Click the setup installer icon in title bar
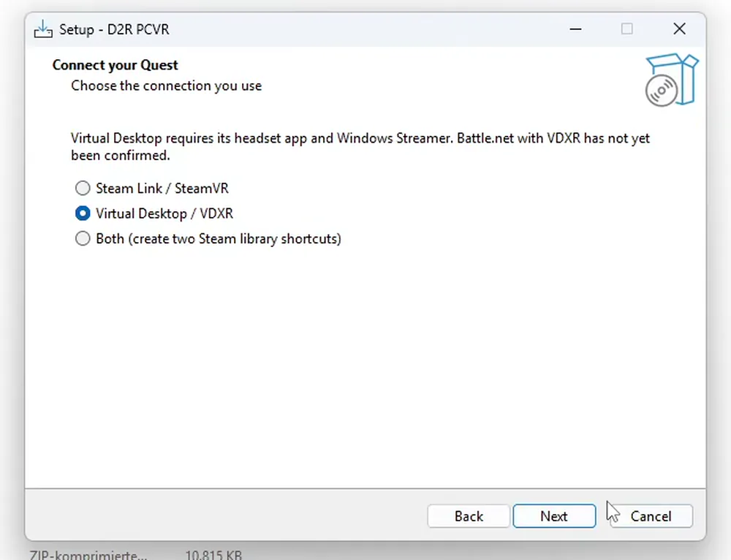 pyautogui.click(x=43, y=29)
